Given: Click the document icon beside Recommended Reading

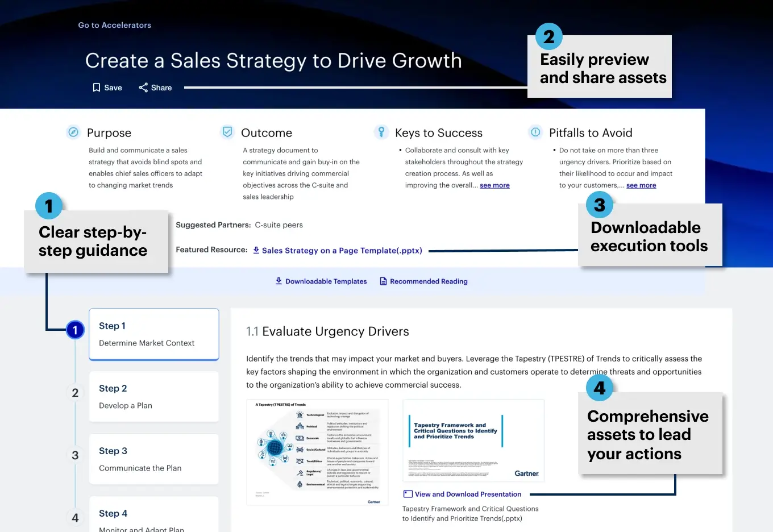Looking at the screenshot, I should point(383,281).
